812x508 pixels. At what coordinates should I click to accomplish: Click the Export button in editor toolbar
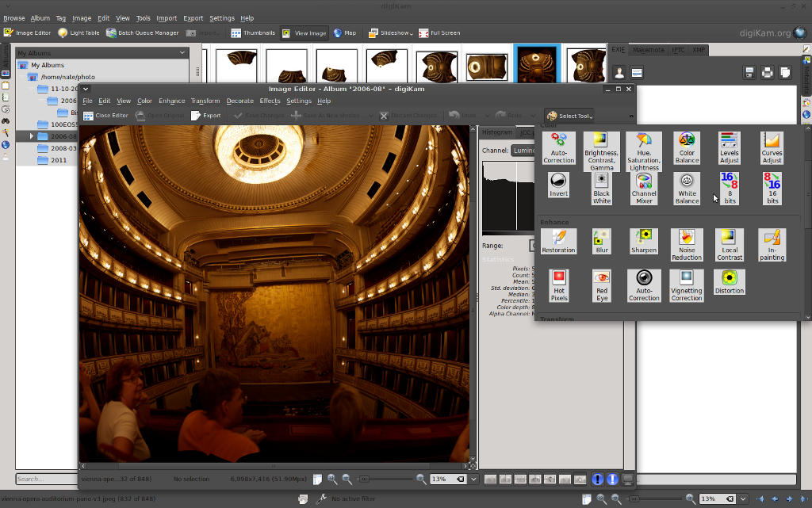[205, 116]
